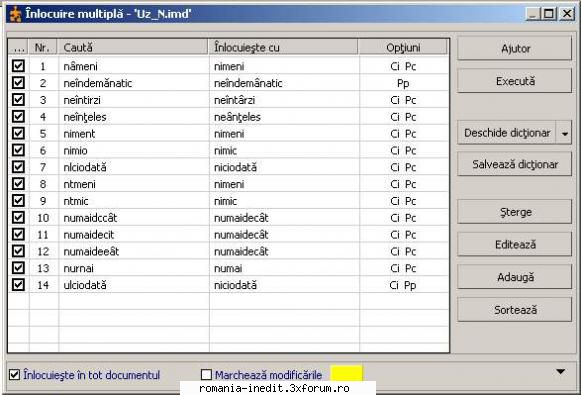Select search term nurnai

pyautogui.click(x=79, y=268)
